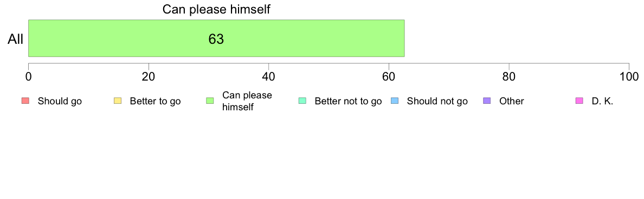Click the All row label

click(x=16, y=39)
